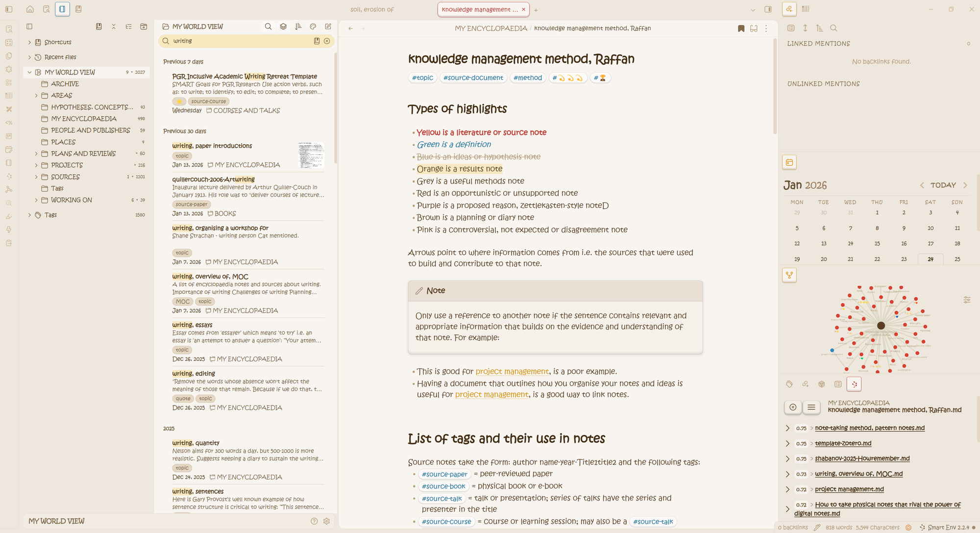Toggle reading view book icon
The height and width of the screenshot is (533, 980).
[x=754, y=28]
